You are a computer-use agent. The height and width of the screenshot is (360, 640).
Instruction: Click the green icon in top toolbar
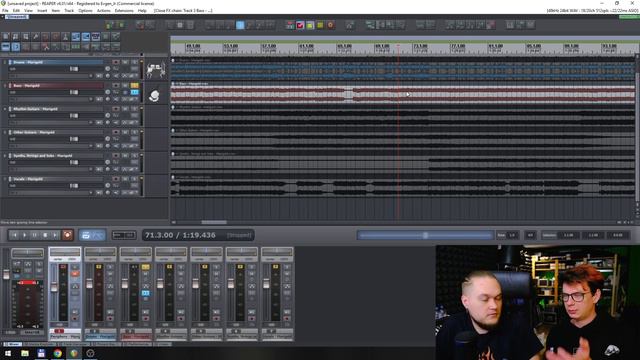coord(310,25)
